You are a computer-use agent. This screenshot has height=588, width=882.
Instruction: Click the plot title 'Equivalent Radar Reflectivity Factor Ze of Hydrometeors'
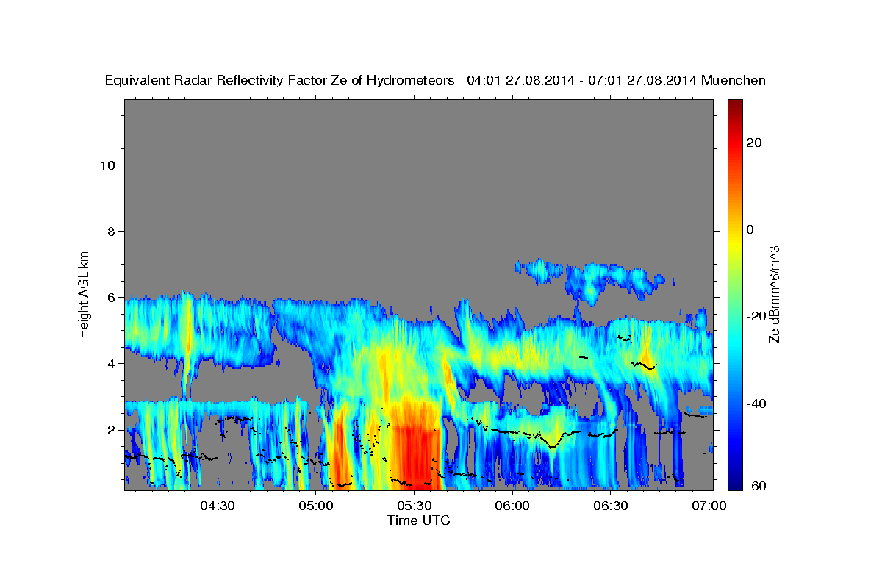point(280,80)
